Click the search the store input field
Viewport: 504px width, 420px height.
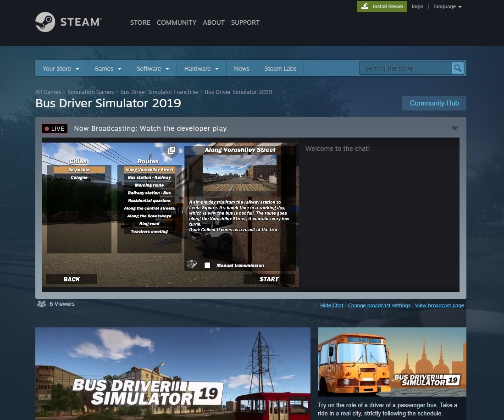[x=406, y=68]
